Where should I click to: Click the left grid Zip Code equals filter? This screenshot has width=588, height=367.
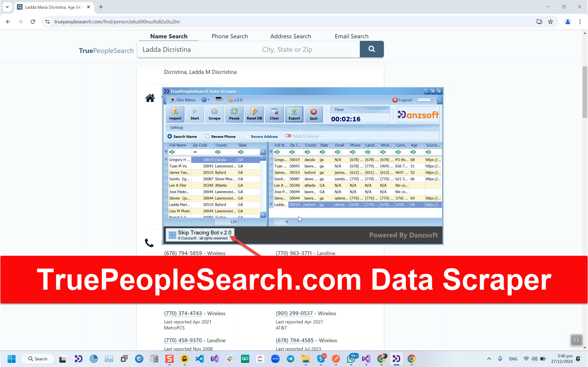[203, 152]
